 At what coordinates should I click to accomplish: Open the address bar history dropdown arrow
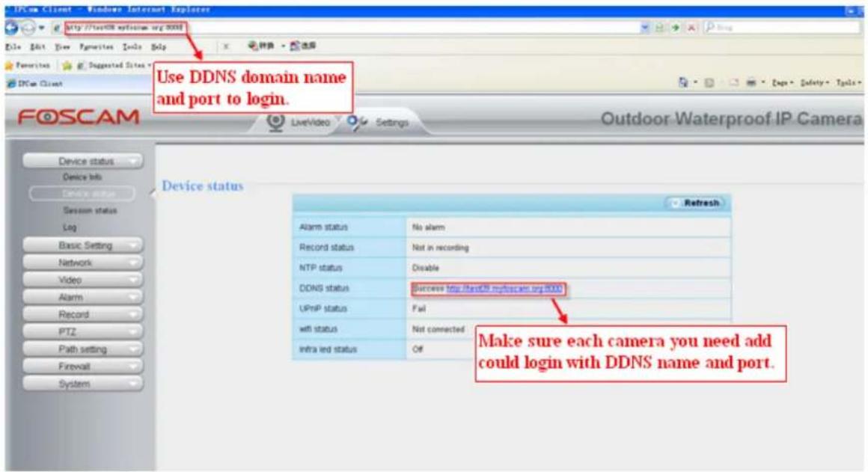coord(644,27)
